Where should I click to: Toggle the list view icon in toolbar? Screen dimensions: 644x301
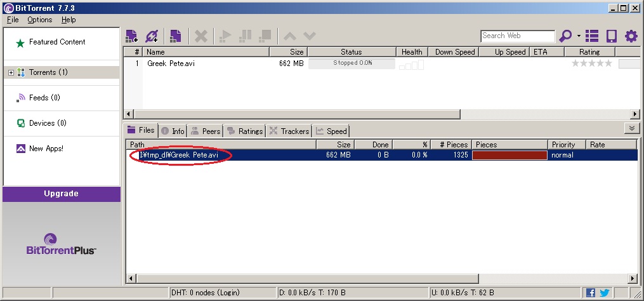pyautogui.click(x=592, y=36)
